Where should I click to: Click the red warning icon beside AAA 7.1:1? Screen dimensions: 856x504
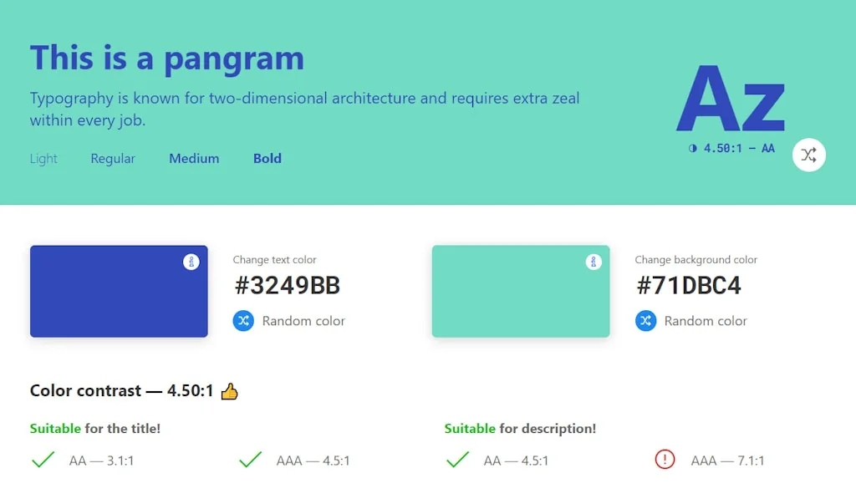pos(665,460)
